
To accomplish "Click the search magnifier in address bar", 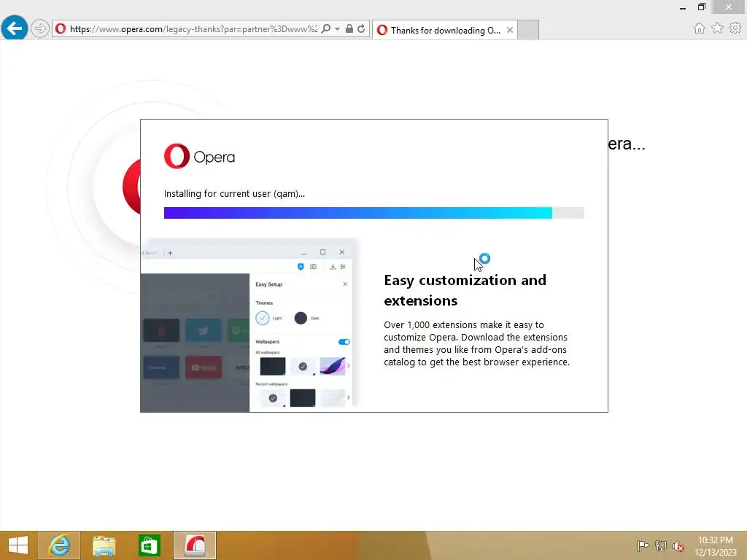I will tap(326, 28).
